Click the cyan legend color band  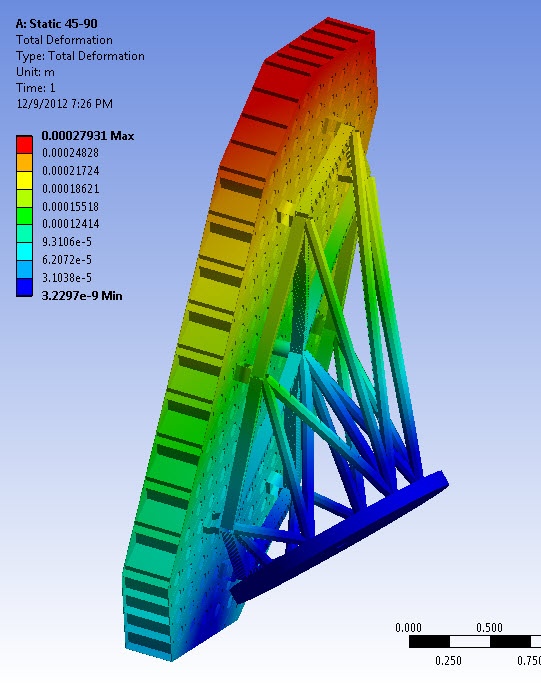pos(25,251)
